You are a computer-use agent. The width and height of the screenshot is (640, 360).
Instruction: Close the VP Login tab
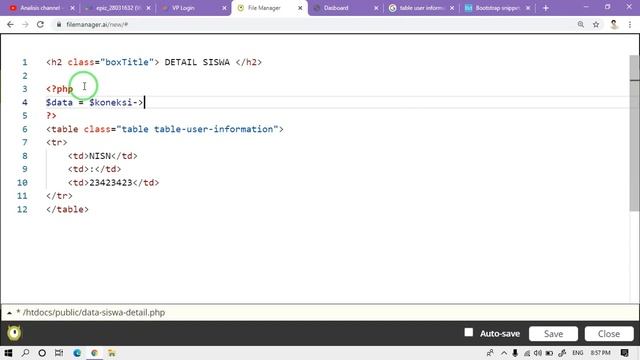[x=224, y=8]
